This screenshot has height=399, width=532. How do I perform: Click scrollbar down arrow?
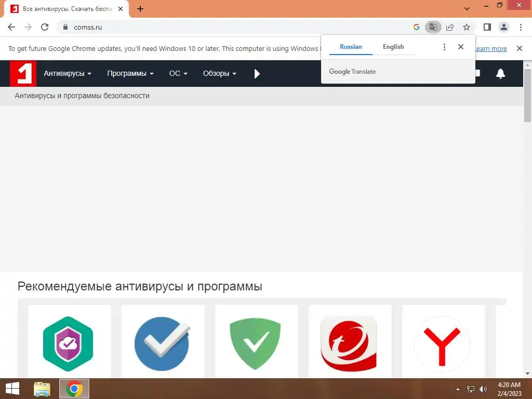click(x=527, y=374)
